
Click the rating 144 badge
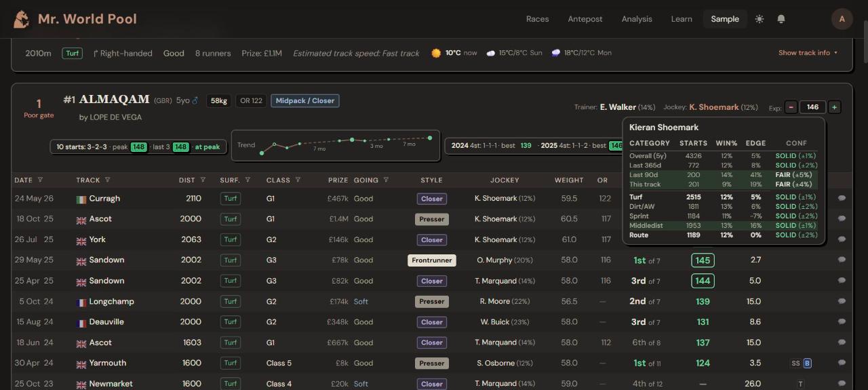coord(703,281)
